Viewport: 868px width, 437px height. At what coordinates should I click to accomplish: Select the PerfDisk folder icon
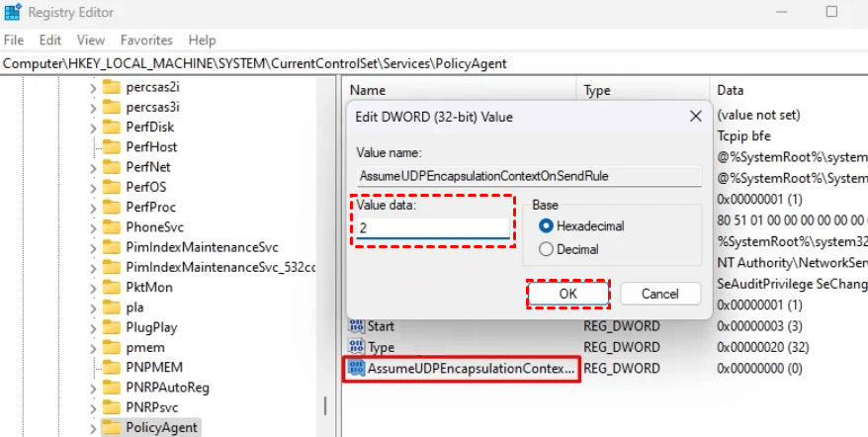click(x=112, y=127)
